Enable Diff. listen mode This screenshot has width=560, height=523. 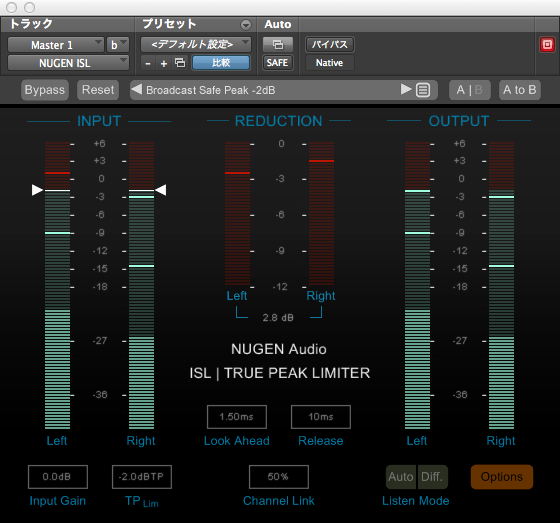tap(432, 477)
